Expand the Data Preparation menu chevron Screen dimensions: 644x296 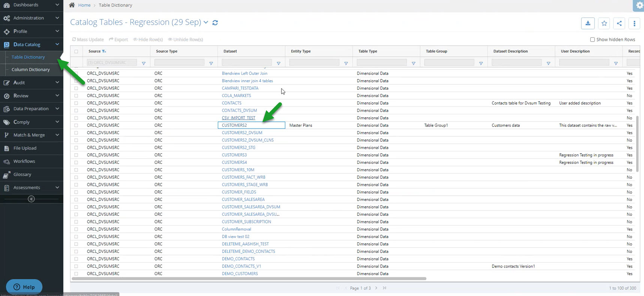57,109
